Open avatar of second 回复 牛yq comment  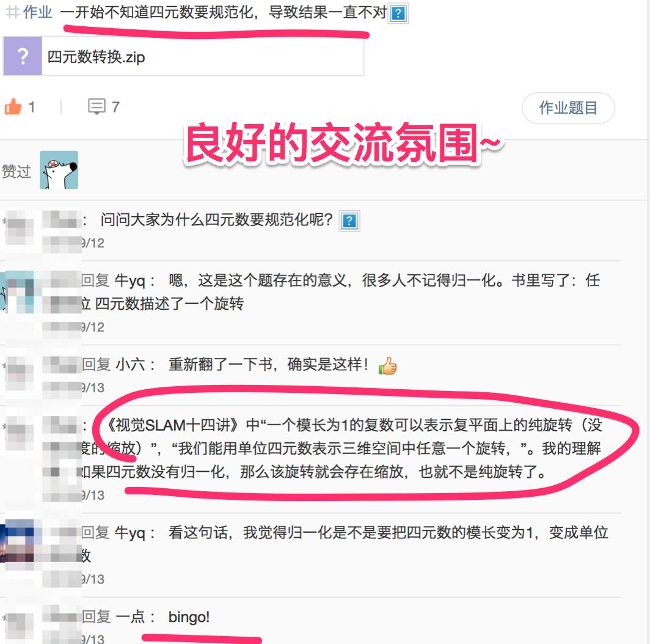pyautogui.click(x=16, y=541)
